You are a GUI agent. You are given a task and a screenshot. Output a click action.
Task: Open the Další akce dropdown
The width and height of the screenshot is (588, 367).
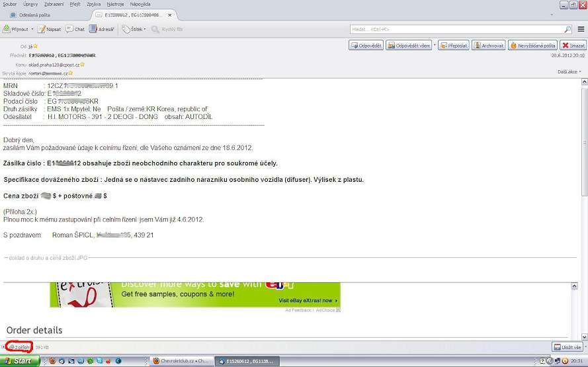569,71
